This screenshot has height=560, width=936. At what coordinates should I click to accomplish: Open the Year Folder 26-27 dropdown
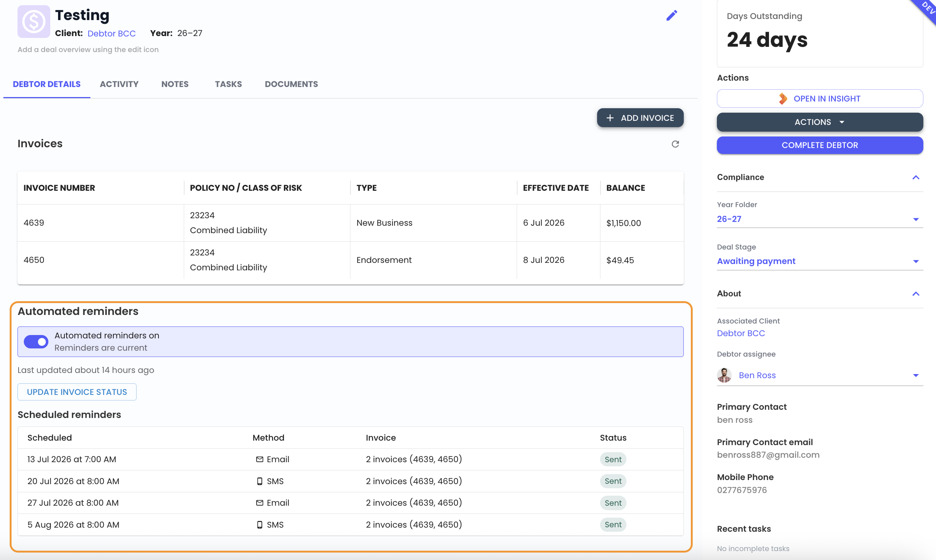coord(820,219)
